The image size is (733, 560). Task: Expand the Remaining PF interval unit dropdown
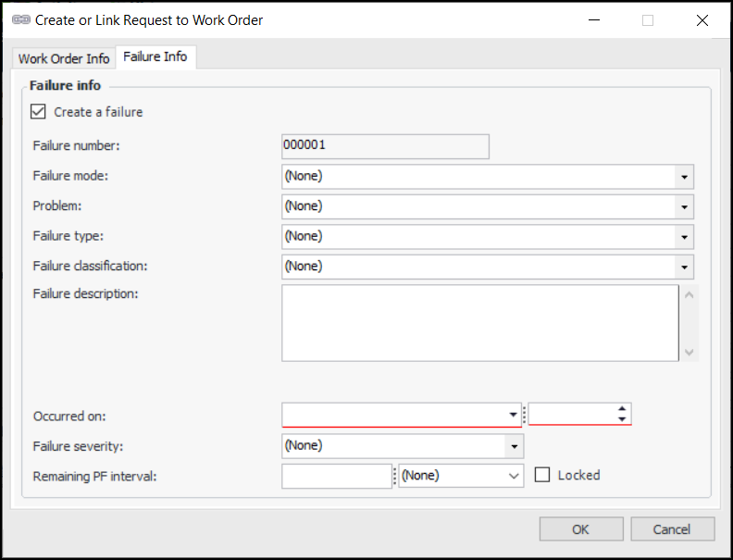point(515,476)
